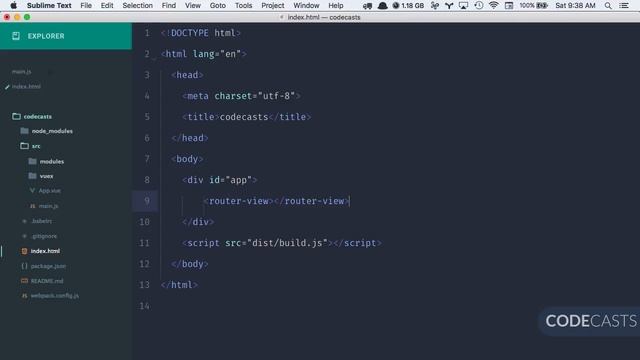Open the Goto menu

(x=218, y=5)
